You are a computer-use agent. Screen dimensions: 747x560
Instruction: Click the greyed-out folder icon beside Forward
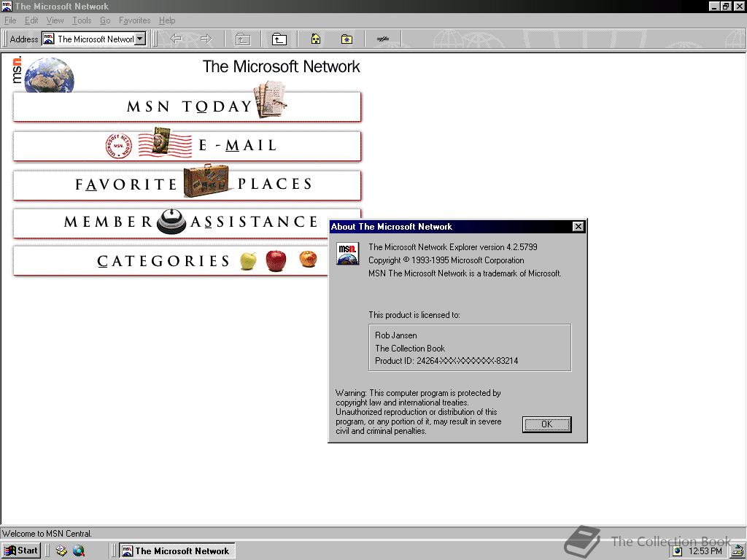[x=243, y=39]
